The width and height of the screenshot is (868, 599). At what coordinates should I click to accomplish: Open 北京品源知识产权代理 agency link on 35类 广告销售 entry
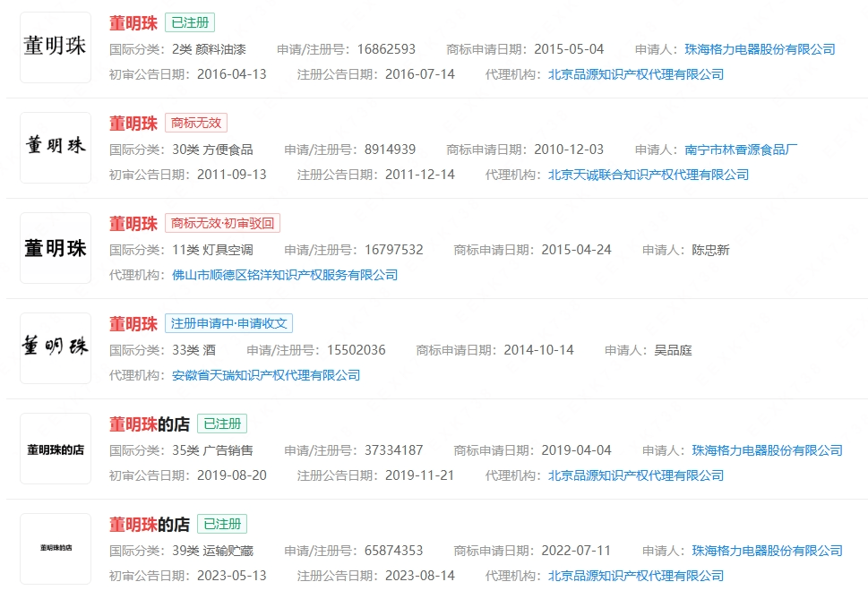[x=635, y=475]
